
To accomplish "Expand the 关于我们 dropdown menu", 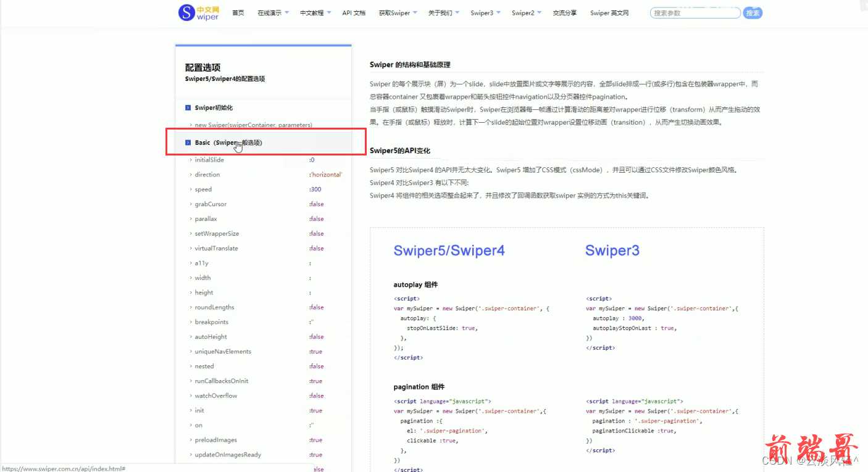I will coord(444,13).
